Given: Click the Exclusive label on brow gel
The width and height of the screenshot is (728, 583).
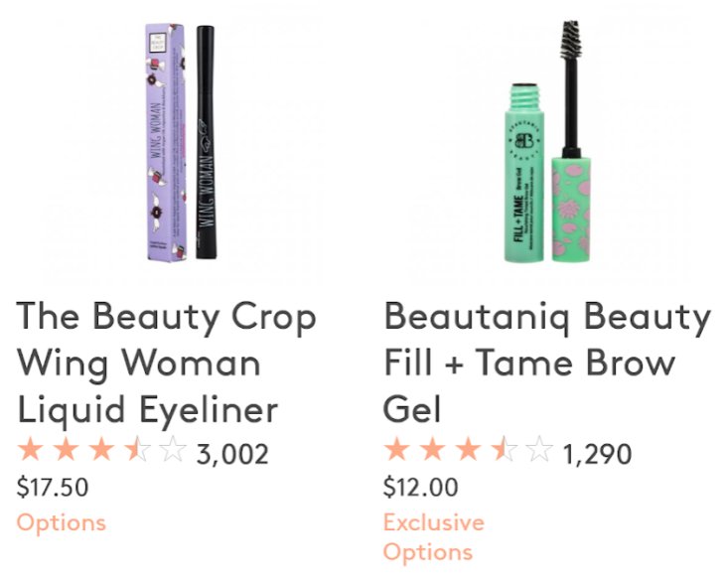Looking at the screenshot, I should point(434,522).
